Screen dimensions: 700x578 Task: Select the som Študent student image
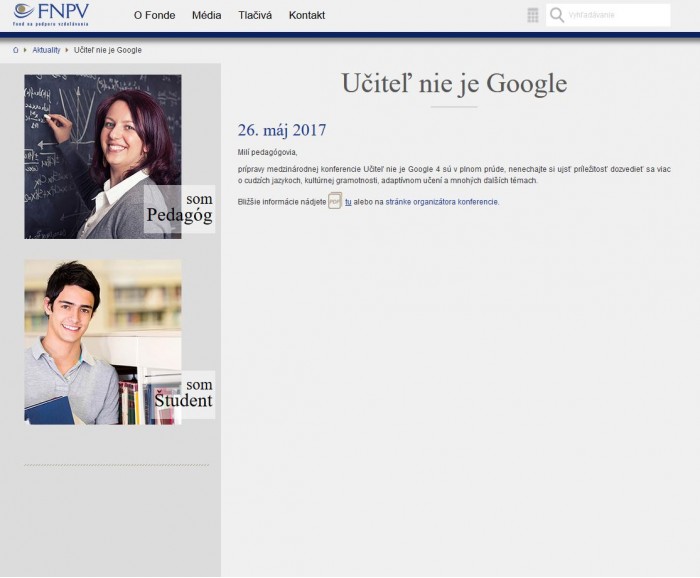click(x=103, y=342)
